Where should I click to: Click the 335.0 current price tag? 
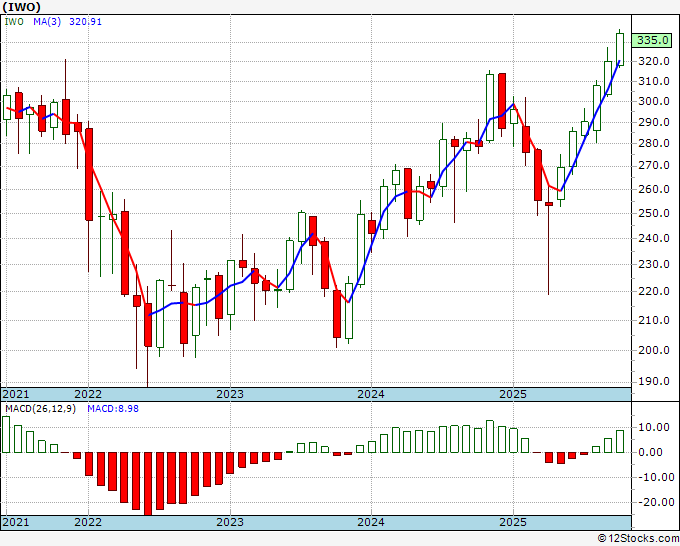tap(652, 40)
